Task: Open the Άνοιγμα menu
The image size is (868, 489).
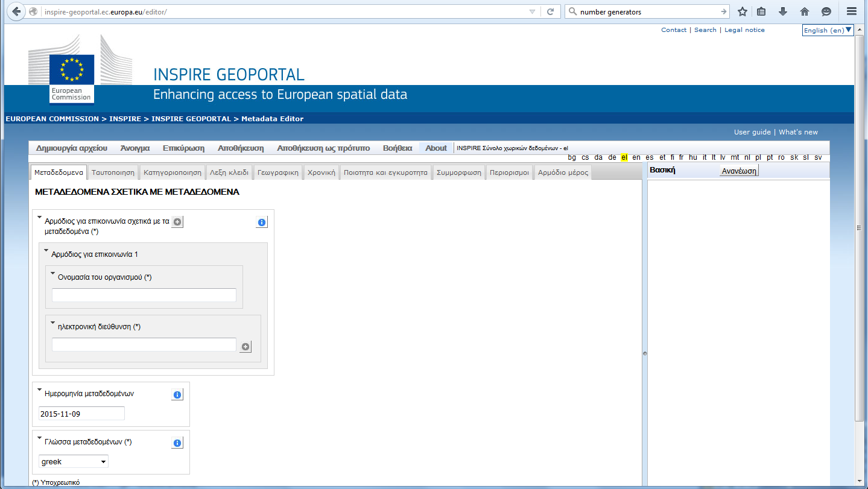Action: coord(135,148)
